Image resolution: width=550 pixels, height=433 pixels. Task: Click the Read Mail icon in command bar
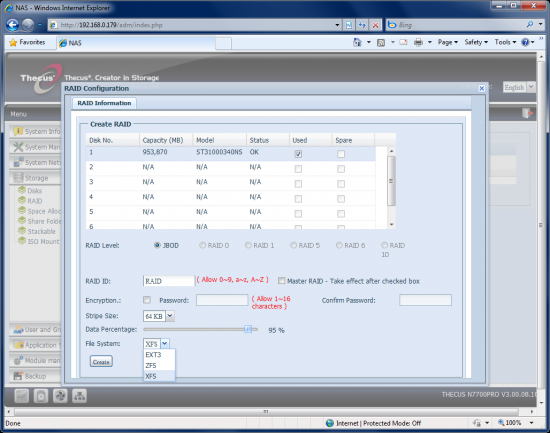point(403,42)
